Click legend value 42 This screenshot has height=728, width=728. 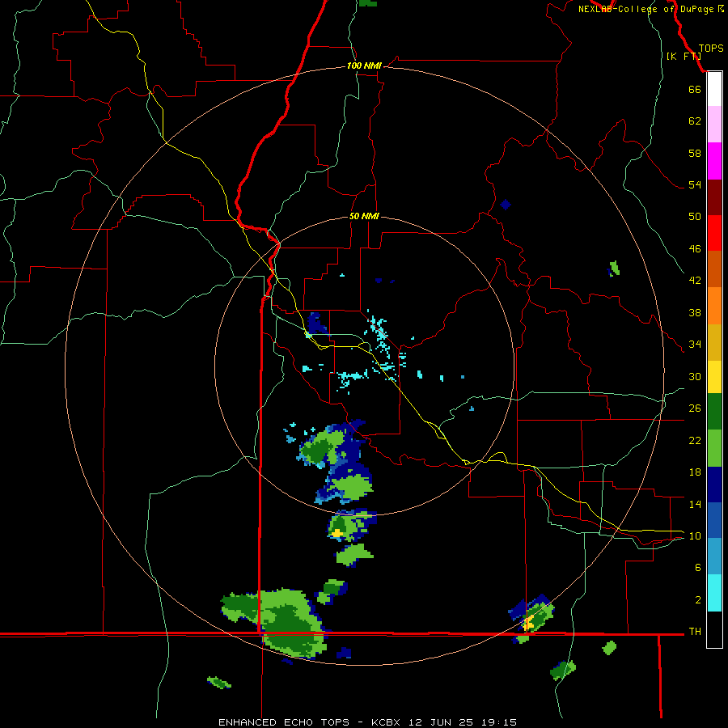695,281
